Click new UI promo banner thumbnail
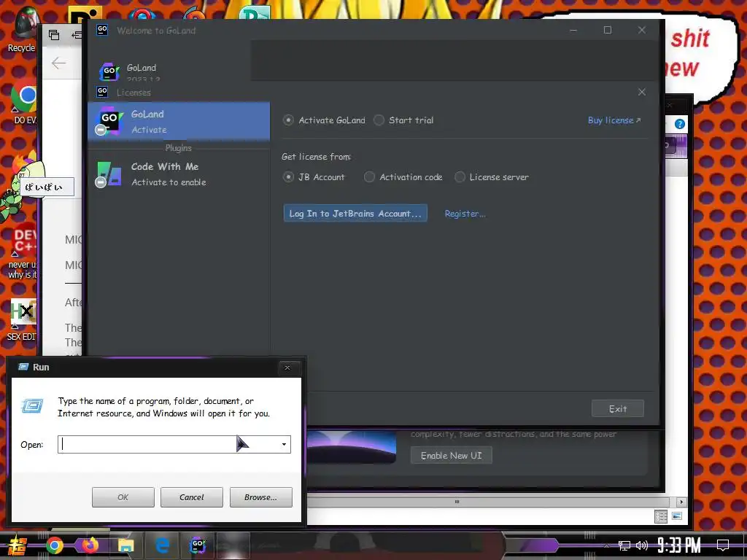 point(352,447)
